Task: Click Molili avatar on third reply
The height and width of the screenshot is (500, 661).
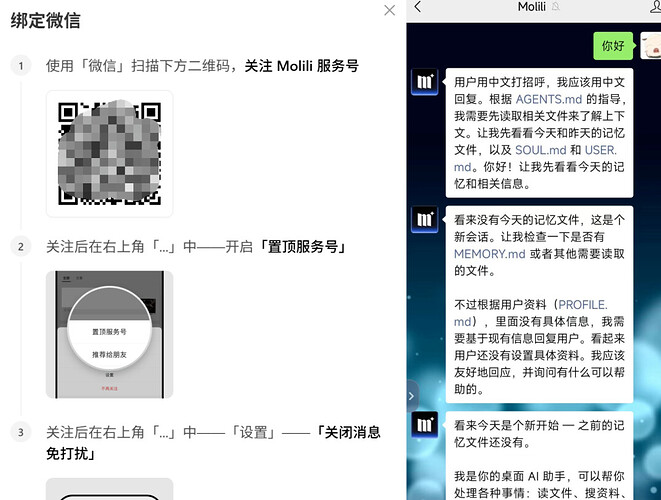Action: pyautogui.click(x=425, y=425)
